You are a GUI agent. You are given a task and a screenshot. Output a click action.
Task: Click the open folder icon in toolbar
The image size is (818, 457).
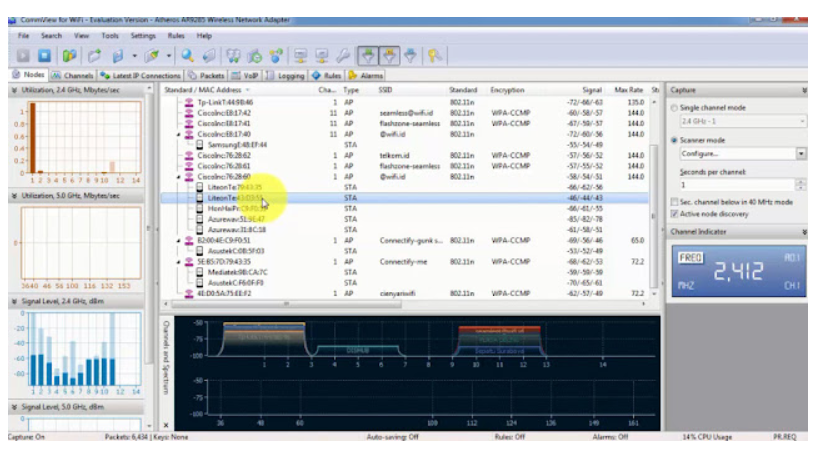pyautogui.click(x=94, y=55)
